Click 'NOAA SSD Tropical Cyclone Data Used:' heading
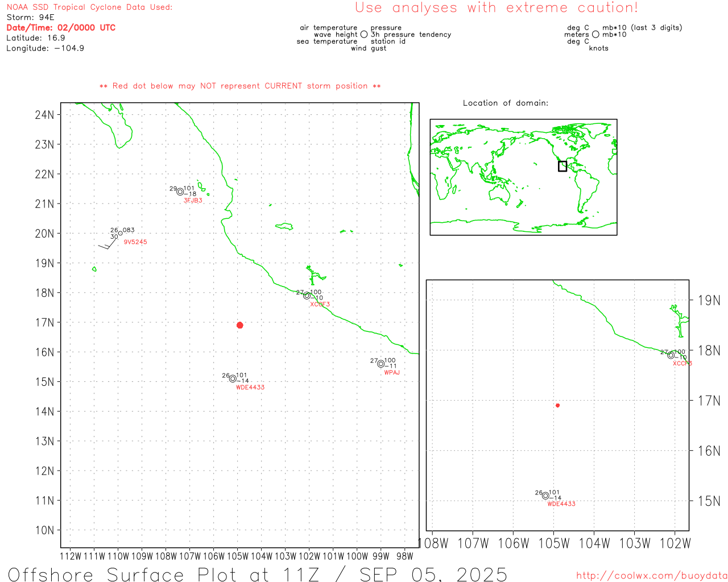728x582 pixels. (89, 7)
